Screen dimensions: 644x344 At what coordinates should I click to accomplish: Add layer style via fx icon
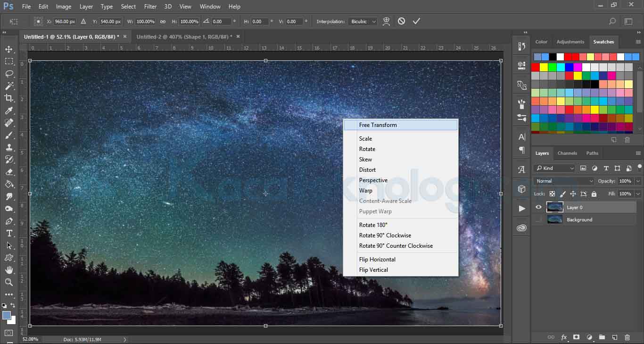564,337
